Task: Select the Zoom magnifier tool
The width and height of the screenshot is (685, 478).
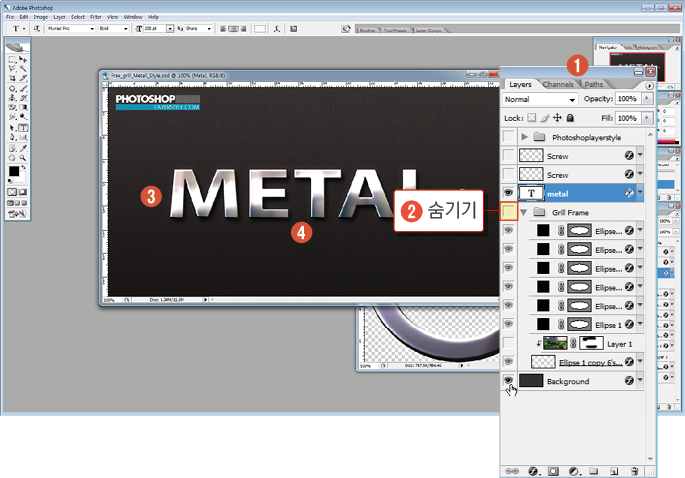Action: [23, 158]
